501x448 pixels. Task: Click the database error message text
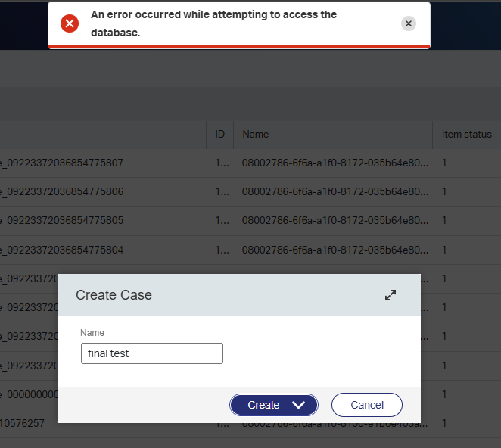213,23
